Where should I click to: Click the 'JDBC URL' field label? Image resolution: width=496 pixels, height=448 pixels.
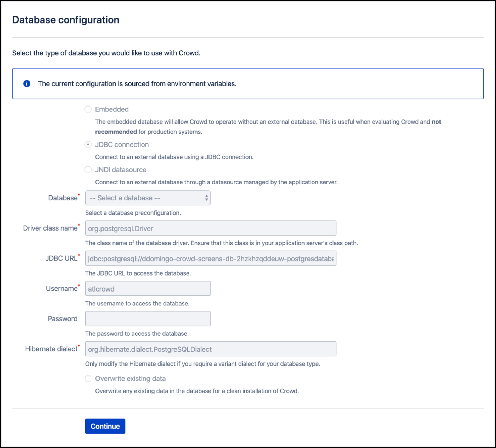tap(61, 259)
